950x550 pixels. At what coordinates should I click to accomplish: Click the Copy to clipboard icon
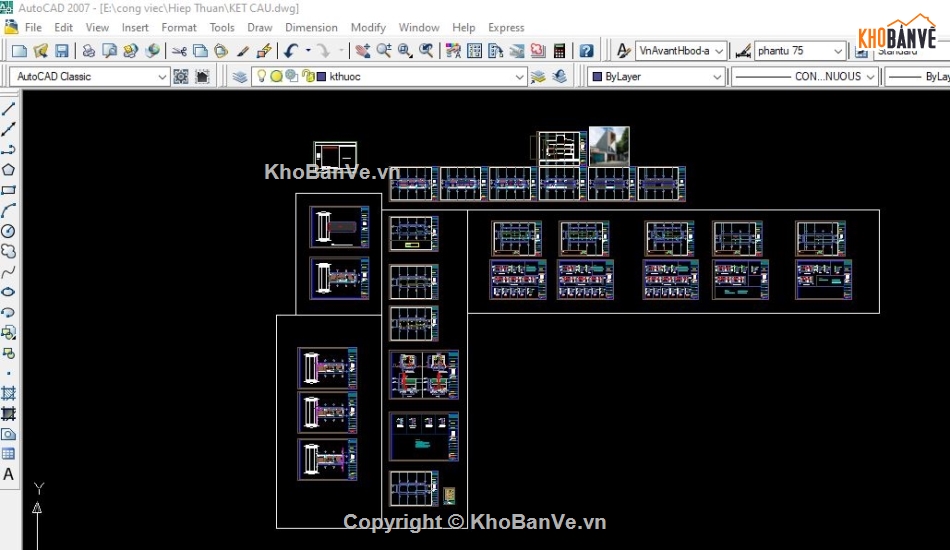(x=201, y=51)
